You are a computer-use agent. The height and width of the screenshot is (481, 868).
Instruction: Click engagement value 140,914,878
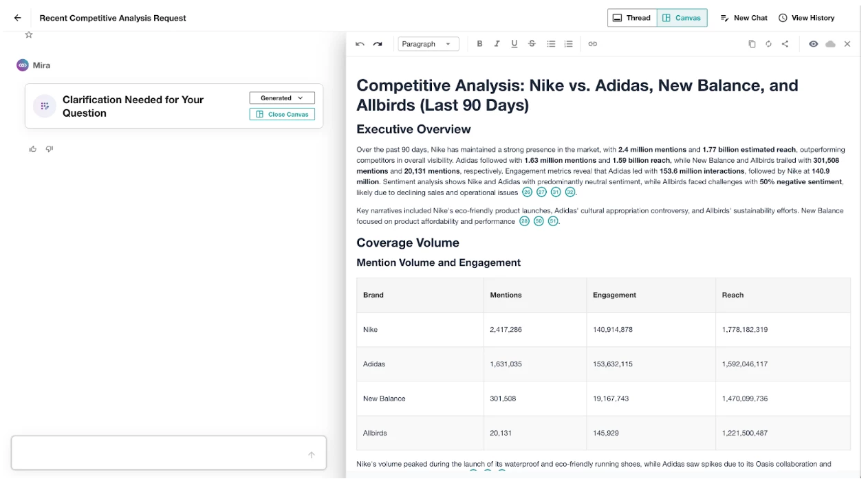[613, 329]
